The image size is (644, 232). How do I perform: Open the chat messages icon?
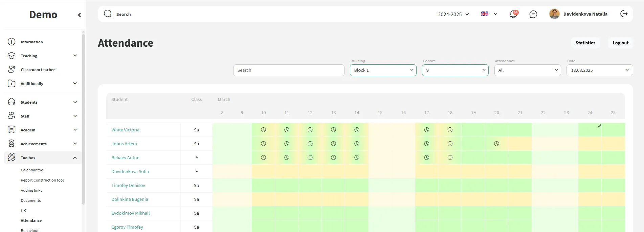[x=533, y=14]
